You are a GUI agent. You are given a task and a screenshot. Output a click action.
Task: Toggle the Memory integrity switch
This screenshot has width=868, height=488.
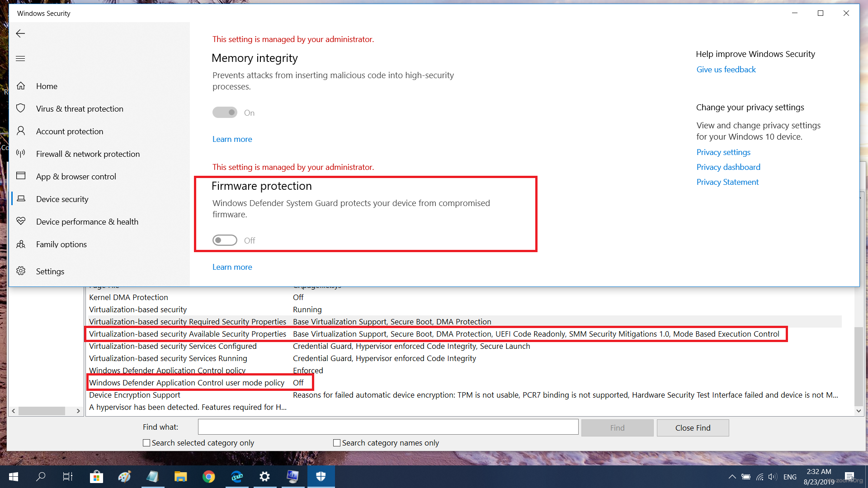point(225,113)
